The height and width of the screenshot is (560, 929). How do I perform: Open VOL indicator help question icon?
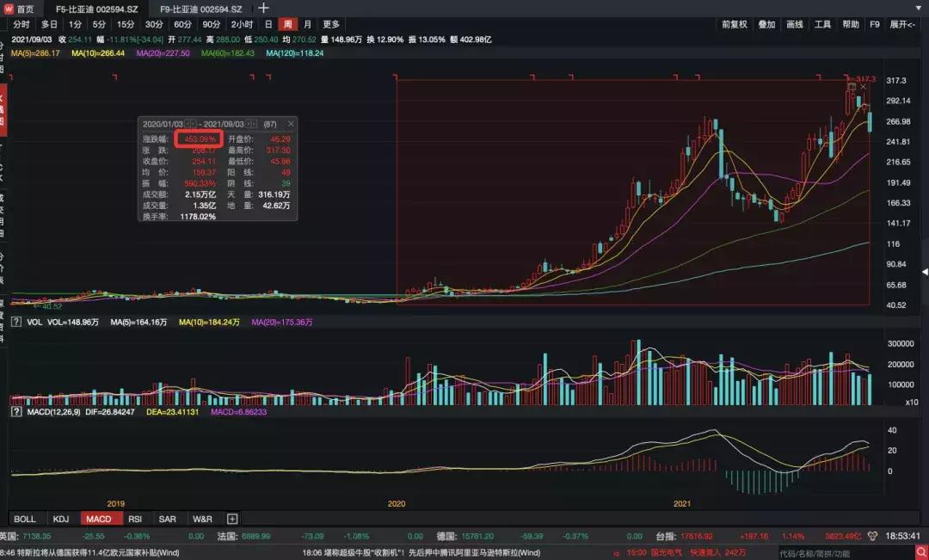pos(16,323)
